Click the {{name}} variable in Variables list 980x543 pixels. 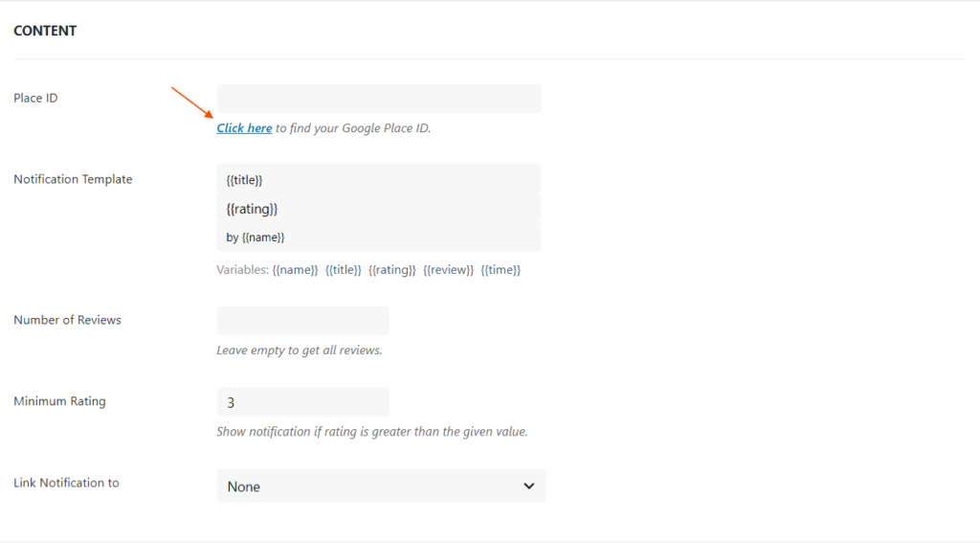pos(295,270)
